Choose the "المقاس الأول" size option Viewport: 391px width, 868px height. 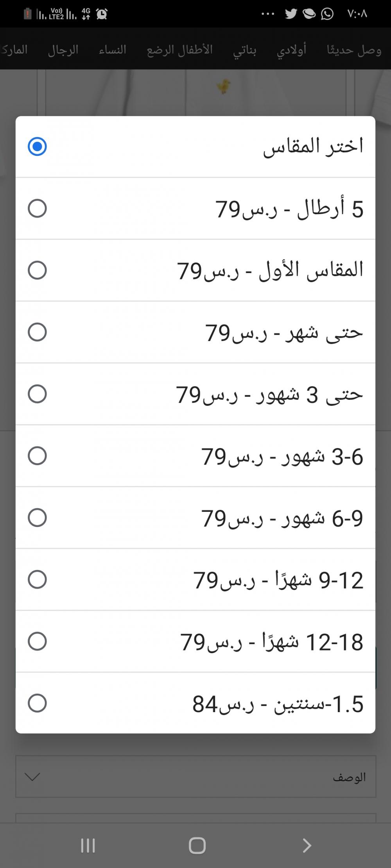click(37, 270)
